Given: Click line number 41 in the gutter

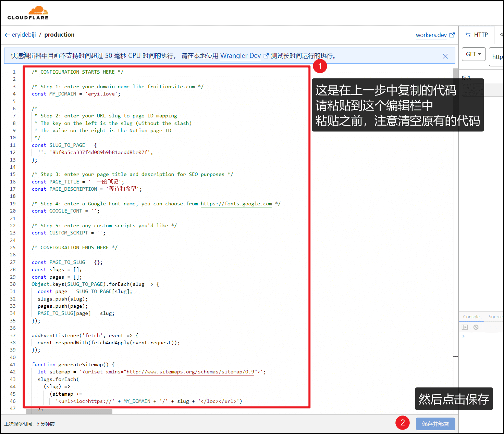Looking at the screenshot, I should (13, 365).
